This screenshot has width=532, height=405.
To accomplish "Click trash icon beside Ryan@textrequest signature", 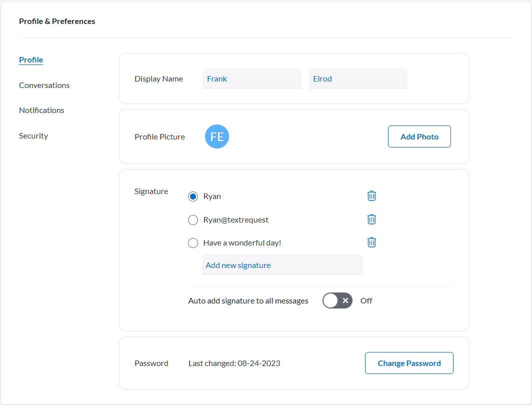I will (371, 219).
